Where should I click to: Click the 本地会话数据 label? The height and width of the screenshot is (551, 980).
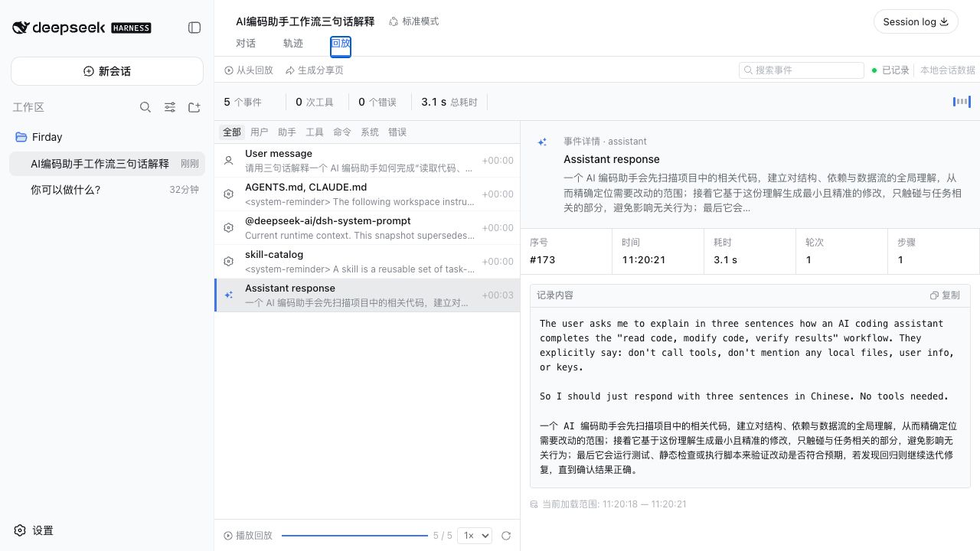click(948, 70)
